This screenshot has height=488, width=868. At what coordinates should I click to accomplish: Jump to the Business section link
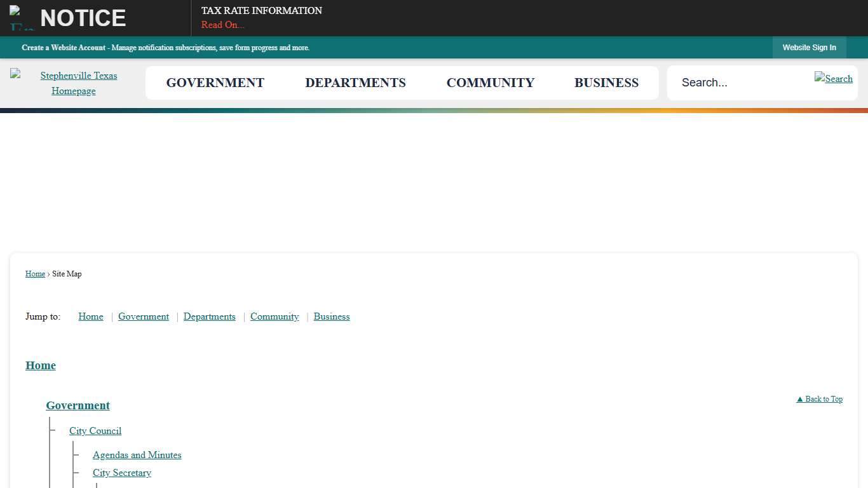[331, 316]
